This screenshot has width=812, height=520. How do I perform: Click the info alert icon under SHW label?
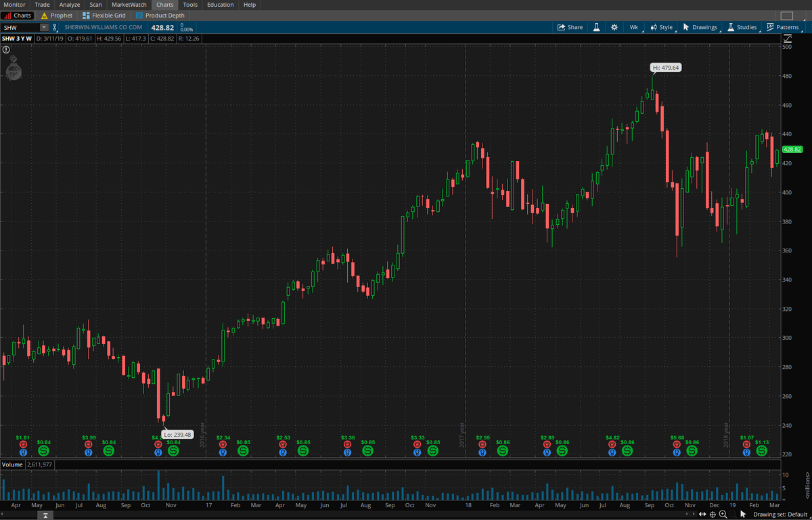pos(6,50)
